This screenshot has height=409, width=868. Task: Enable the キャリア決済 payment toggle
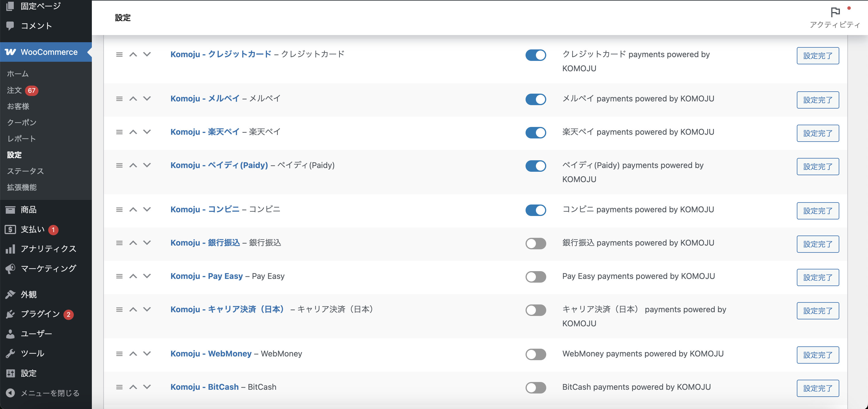536,310
